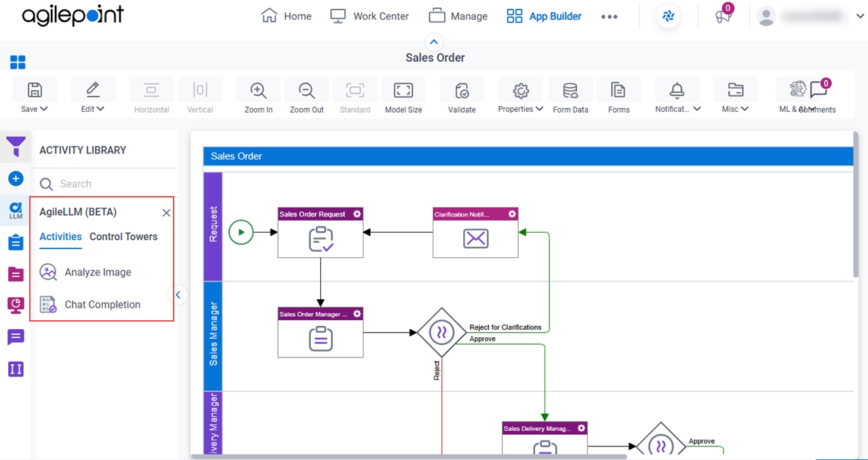Screen dimensions: 868x460
Task: Open Work Center in the top navigation
Action: pyautogui.click(x=370, y=16)
